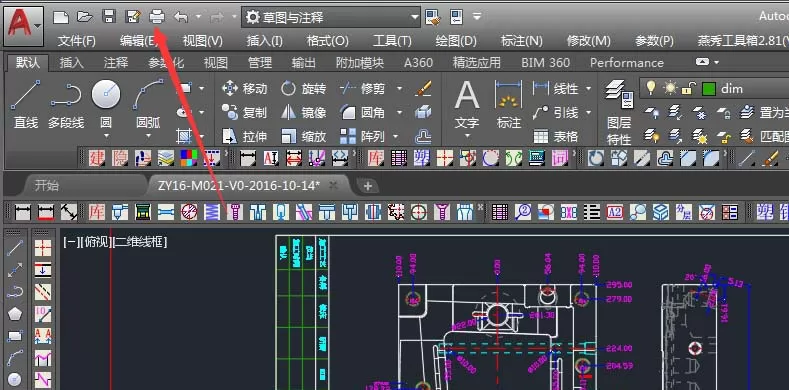Open the 管理 ribbon tab

260,63
